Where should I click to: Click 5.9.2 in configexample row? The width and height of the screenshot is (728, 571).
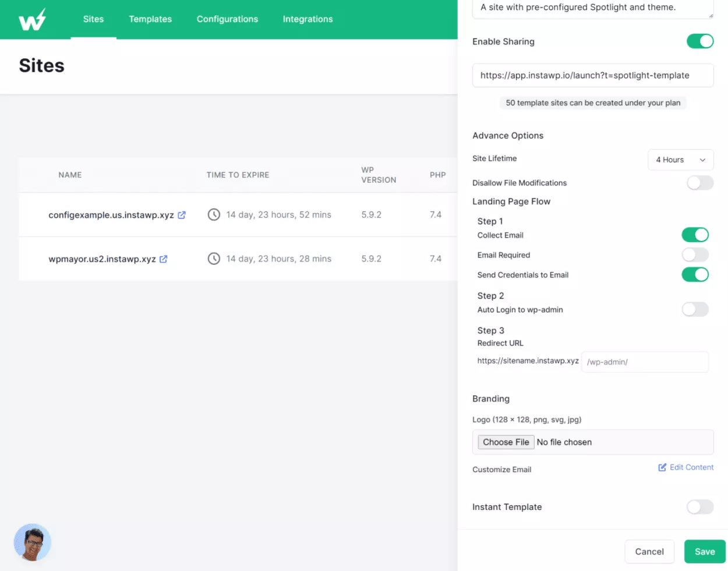coord(372,215)
